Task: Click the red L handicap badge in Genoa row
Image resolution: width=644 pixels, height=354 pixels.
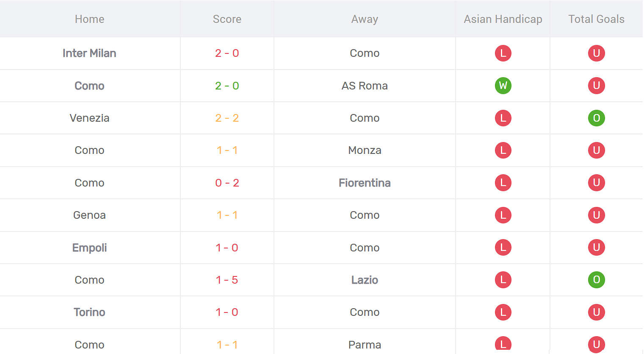Action: [x=503, y=215]
